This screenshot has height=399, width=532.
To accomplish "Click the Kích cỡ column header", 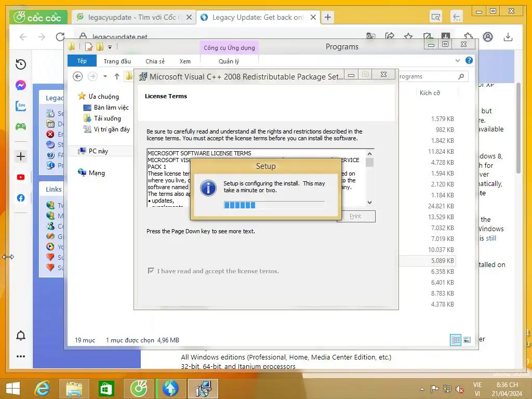I will (x=430, y=93).
